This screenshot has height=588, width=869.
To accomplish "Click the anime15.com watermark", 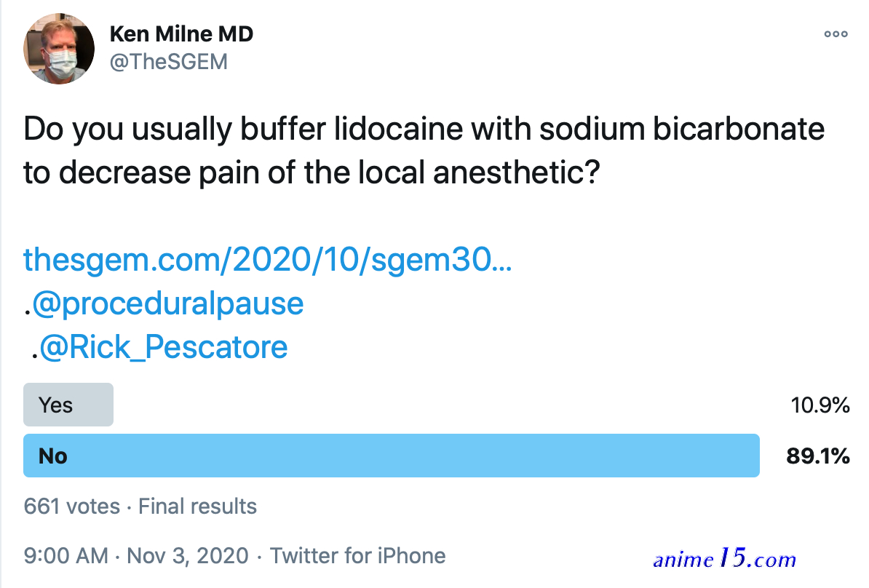I will tap(724, 558).
